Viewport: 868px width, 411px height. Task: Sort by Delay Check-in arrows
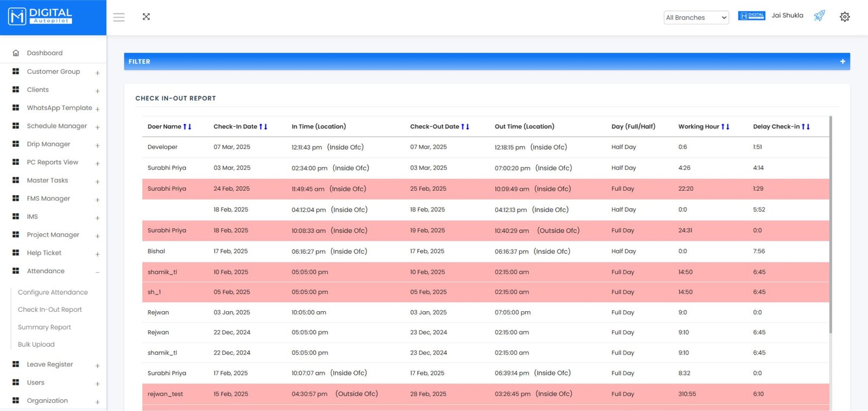tap(806, 127)
